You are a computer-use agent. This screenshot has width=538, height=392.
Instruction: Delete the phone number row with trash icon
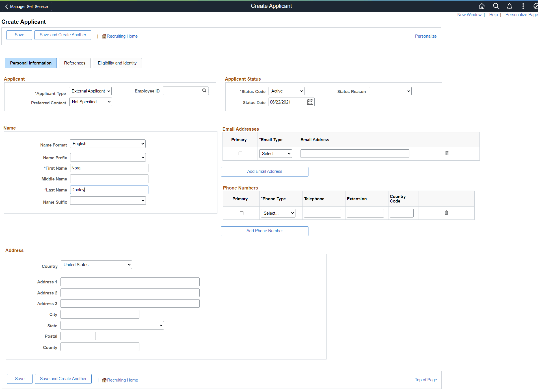click(446, 213)
